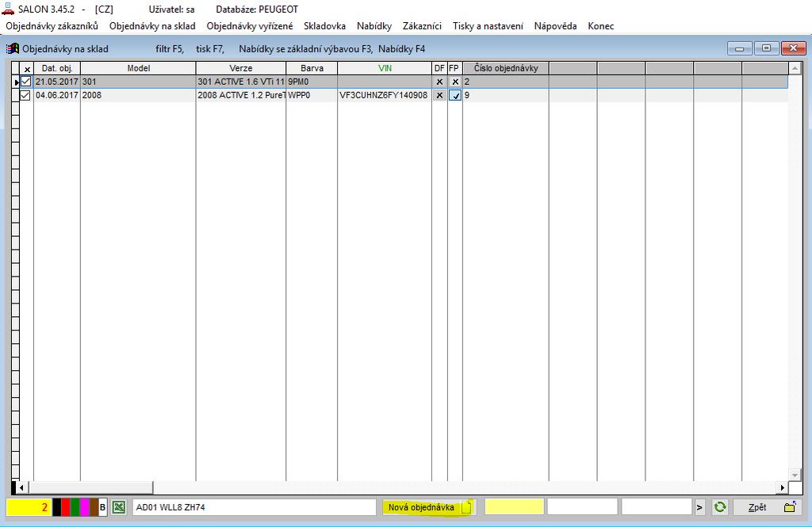Viewport: 812px width, 527px height.
Task: Click the Zpět button
Action: 765,507
